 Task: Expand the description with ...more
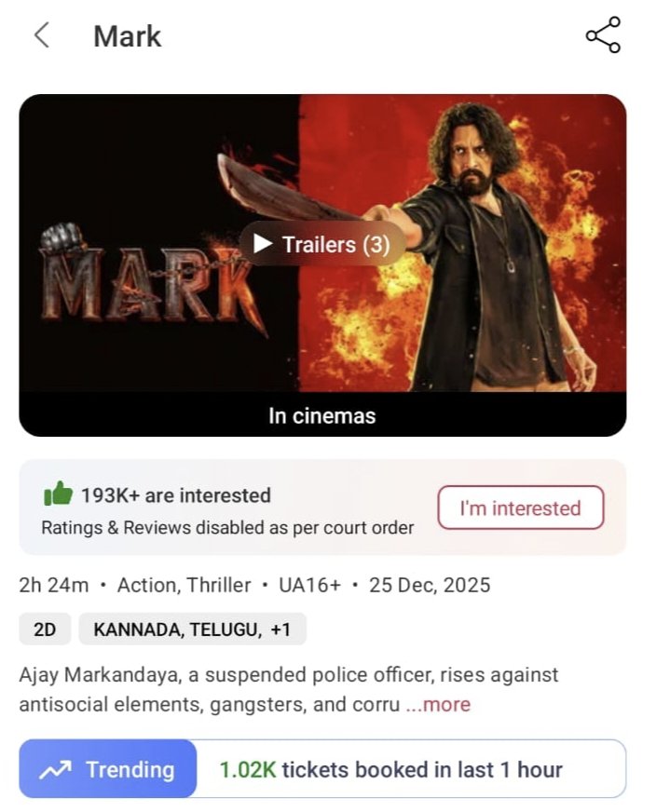(x=438, y=704)
